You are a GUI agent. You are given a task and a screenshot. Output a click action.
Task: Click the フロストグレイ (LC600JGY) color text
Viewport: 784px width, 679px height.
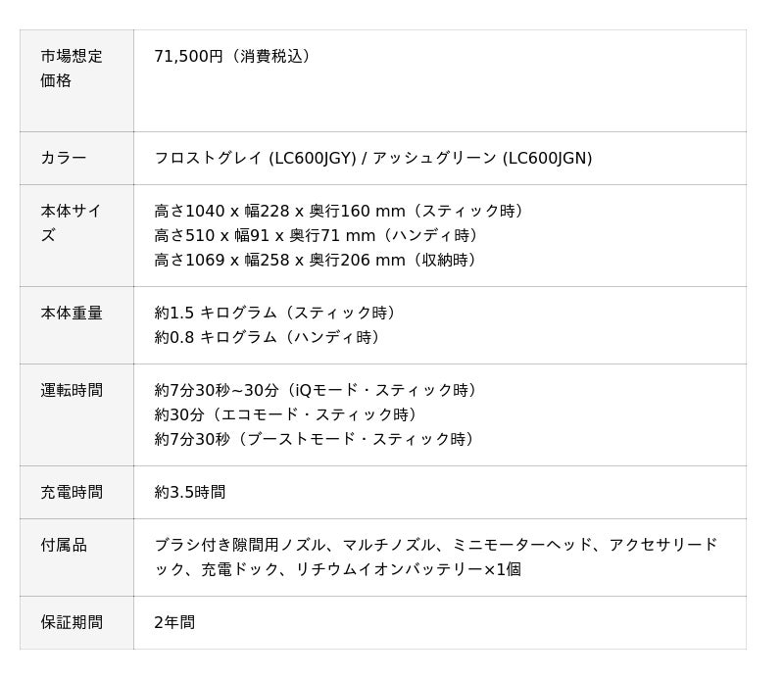point(255,158)
